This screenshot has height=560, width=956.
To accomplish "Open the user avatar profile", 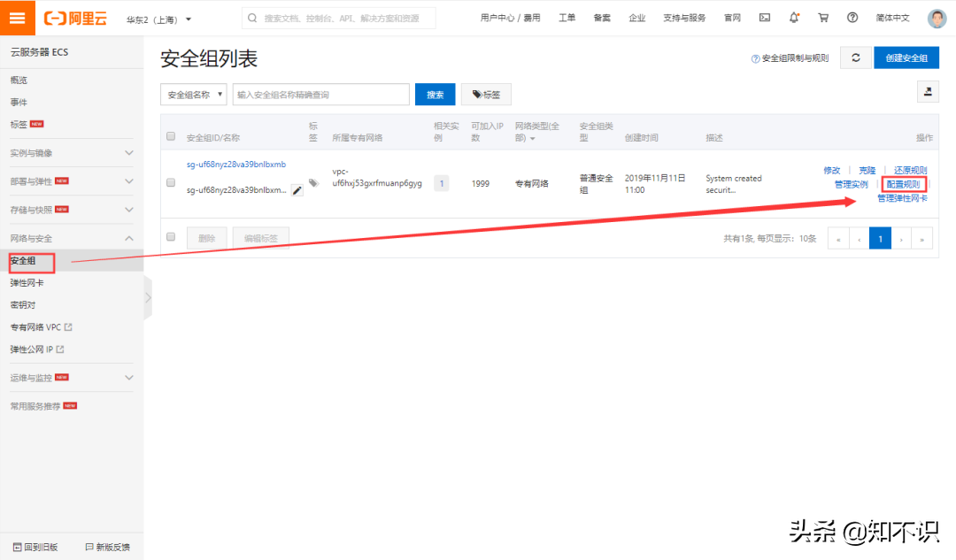I will point(937,19).
